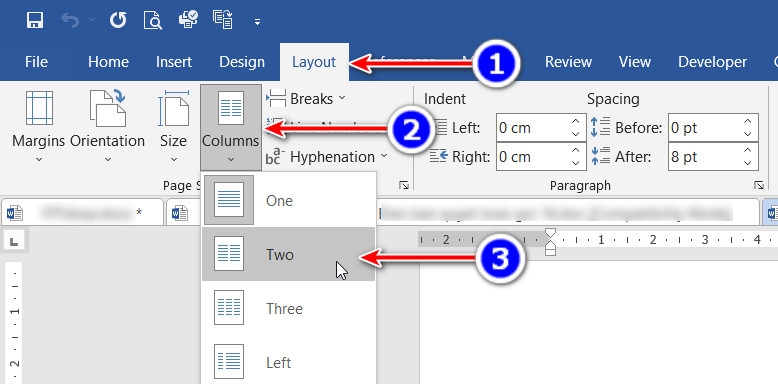This screenshot has height=384, width=778.
Task: Open Print Preview magnifier icon
Action: 152,20
